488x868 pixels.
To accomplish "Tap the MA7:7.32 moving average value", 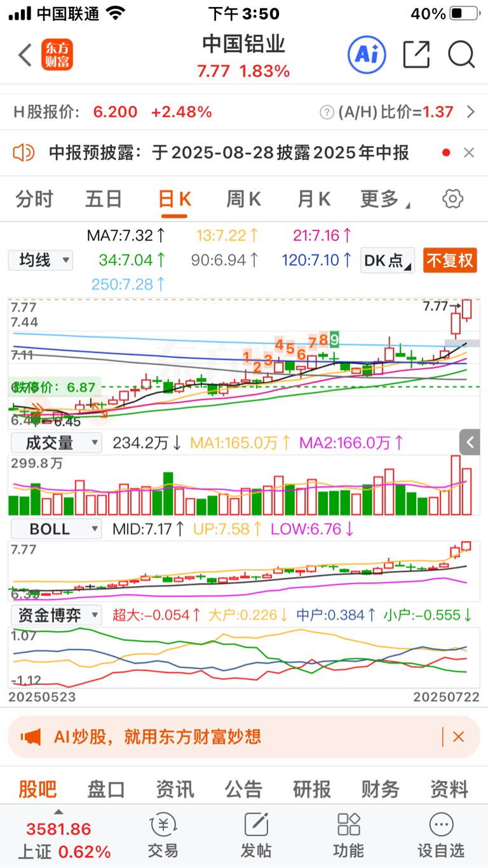I will 126,236.
